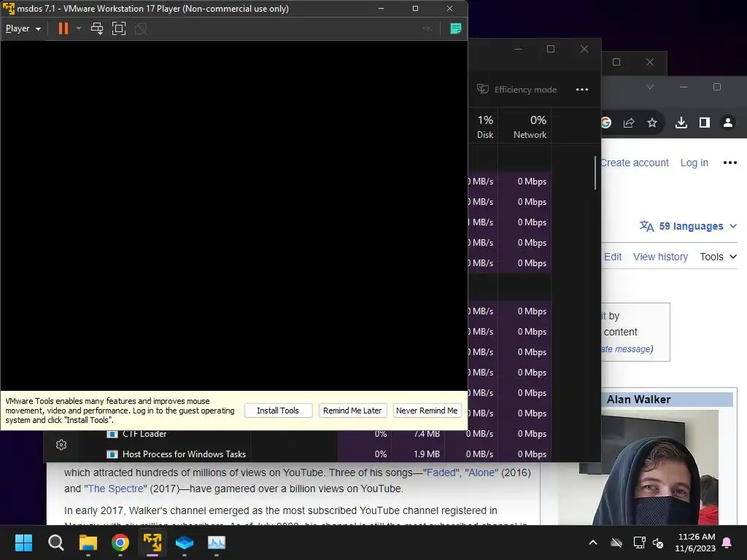Click the disabled Unity mode icon
The image size is (747, 560).
coord(141,28)
